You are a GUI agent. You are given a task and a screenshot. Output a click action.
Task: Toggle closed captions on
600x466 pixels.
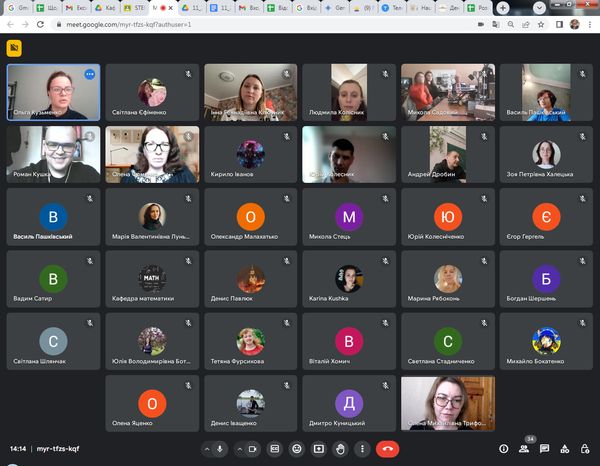pyautogui.click(x=274, y=449)
